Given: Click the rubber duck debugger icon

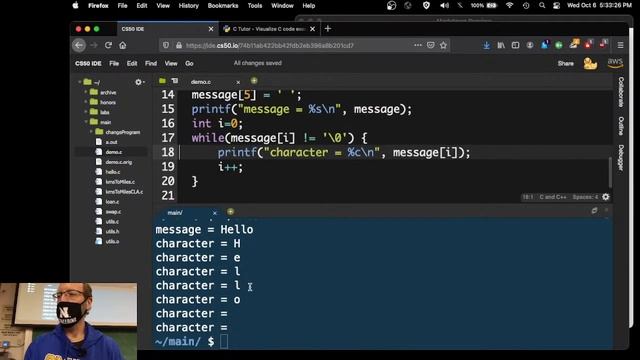Looking at the screenshot, I should point(590,64).
